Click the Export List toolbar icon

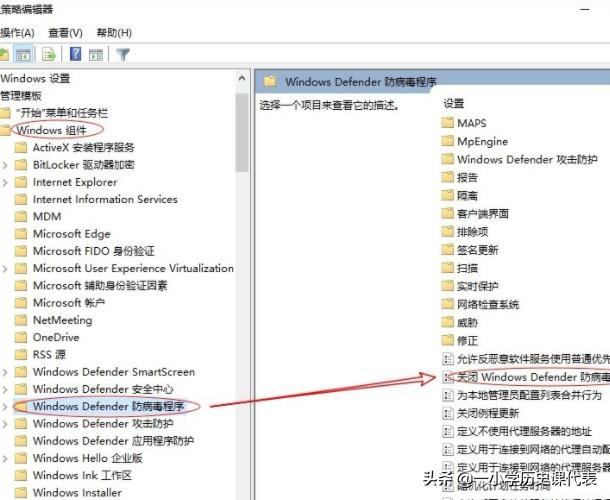click(x=48, y=54)
